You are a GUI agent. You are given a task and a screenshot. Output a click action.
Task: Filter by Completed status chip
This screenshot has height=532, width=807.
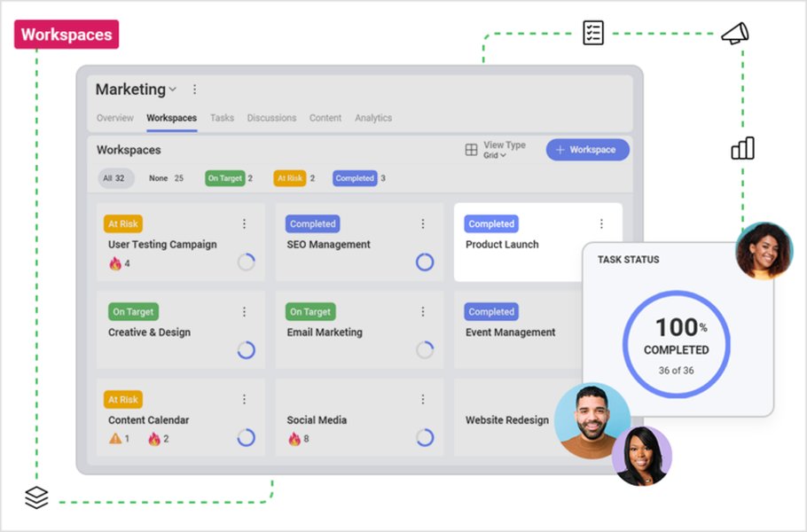click(x=355, y=178)
